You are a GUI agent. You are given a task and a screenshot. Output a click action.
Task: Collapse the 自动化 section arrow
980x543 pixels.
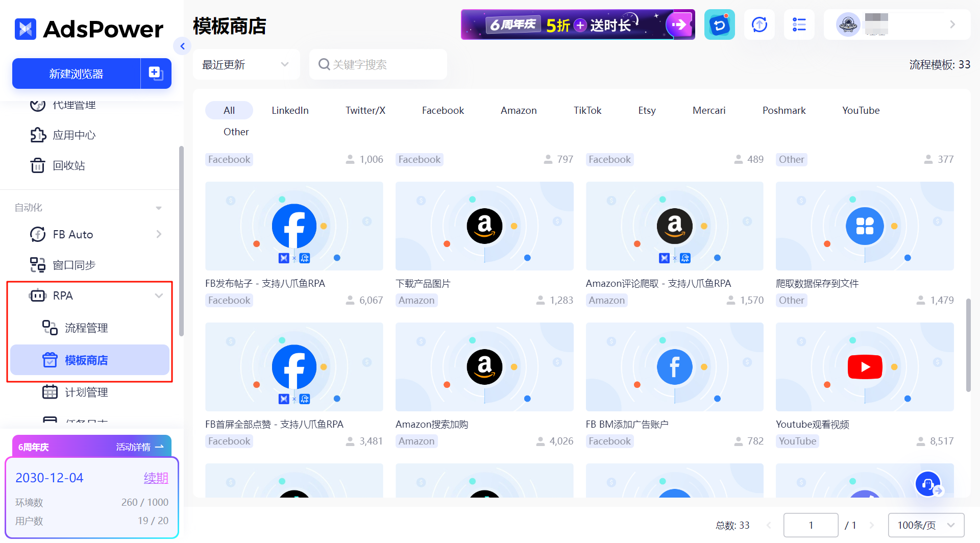click(x=159, y=208)
